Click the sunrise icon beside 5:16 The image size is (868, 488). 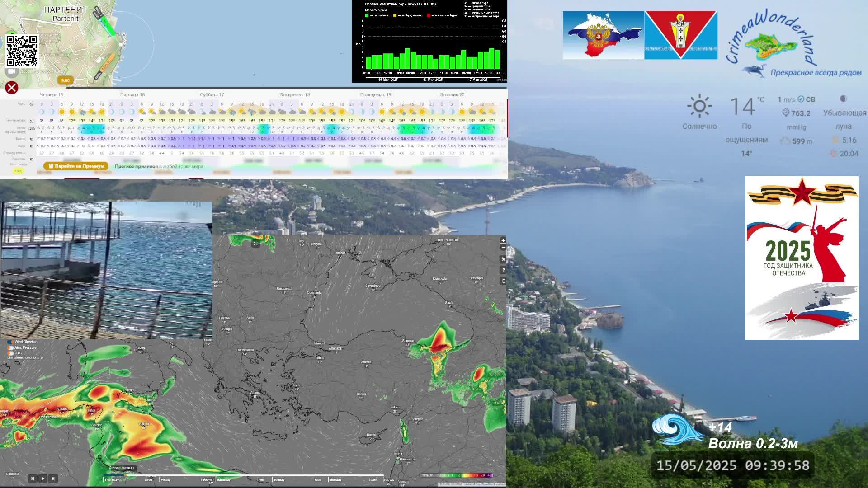click(x=835, y=140)
